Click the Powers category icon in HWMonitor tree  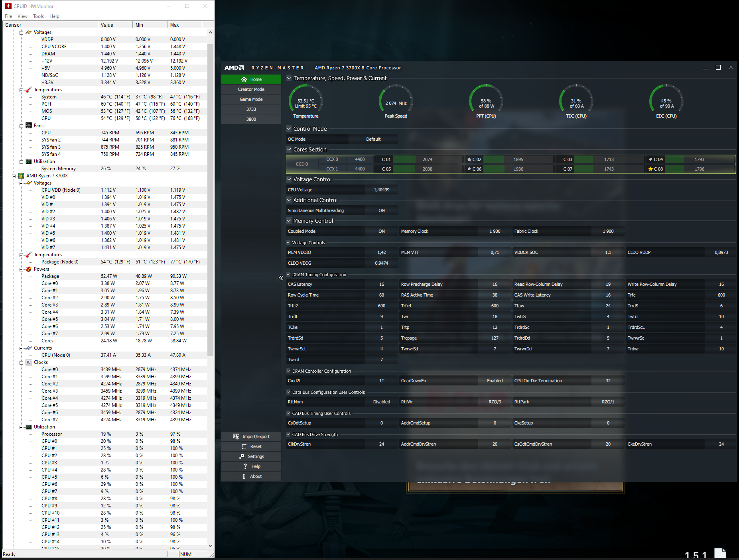click(29, 269)
